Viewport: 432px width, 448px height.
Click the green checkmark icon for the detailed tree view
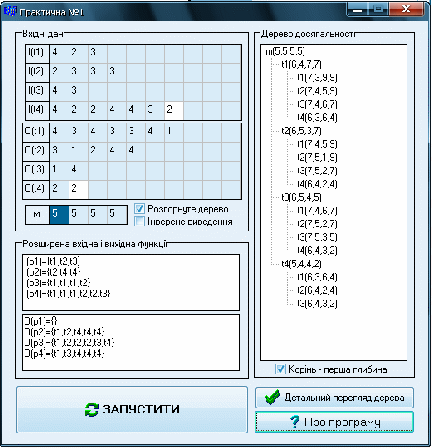pyautogui.click(x=272, y=397)
